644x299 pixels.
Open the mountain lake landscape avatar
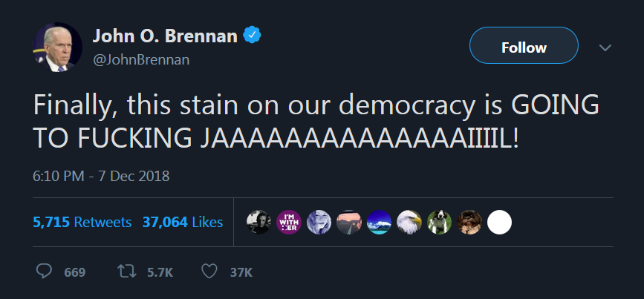click(379, 223)
